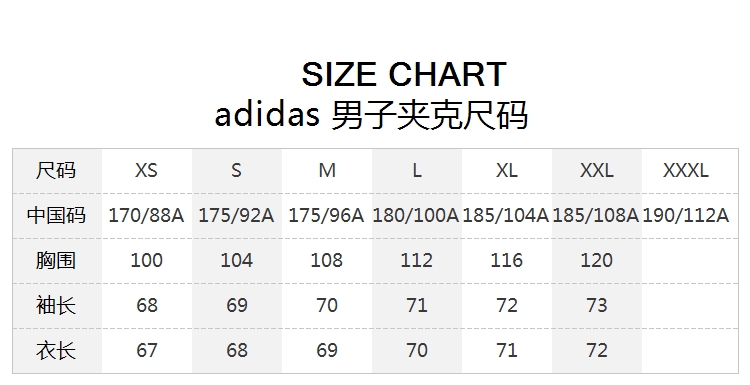Select chest value 112 for size L
The width and height of the screenshot is (750, 385).
pyautogui.click(x=416, y=260)
